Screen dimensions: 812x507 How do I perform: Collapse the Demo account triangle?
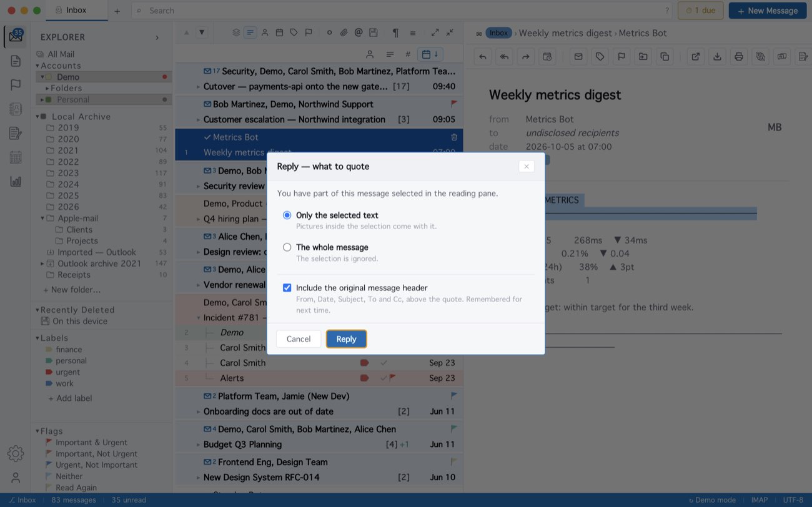[42, 77]
